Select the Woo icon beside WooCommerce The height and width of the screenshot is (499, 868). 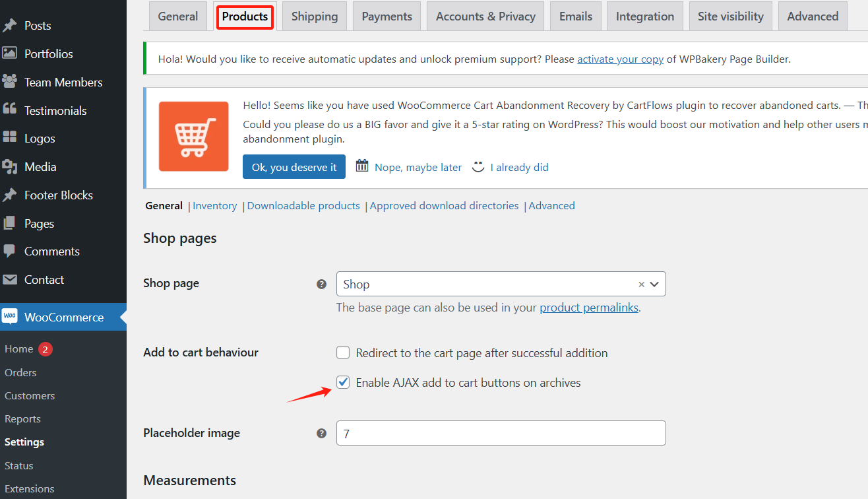tap(10, 317)
